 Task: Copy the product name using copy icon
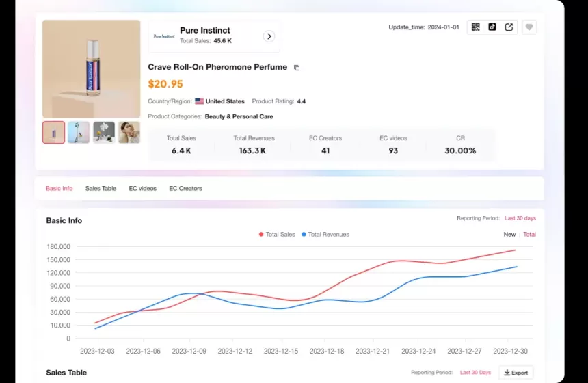297,68
